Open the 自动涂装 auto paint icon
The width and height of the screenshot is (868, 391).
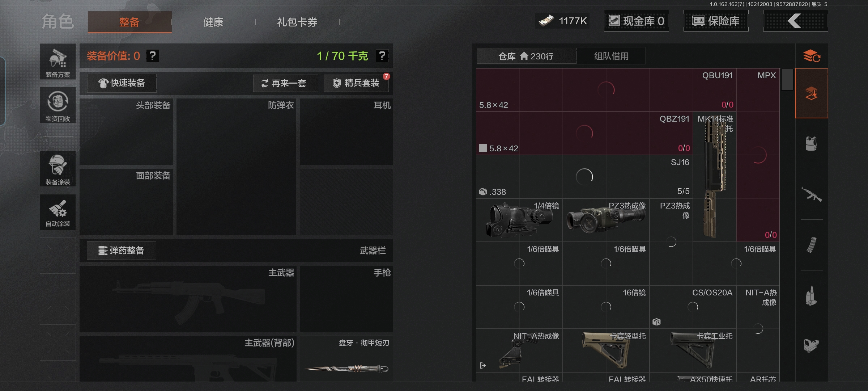(x=58, y=212)
